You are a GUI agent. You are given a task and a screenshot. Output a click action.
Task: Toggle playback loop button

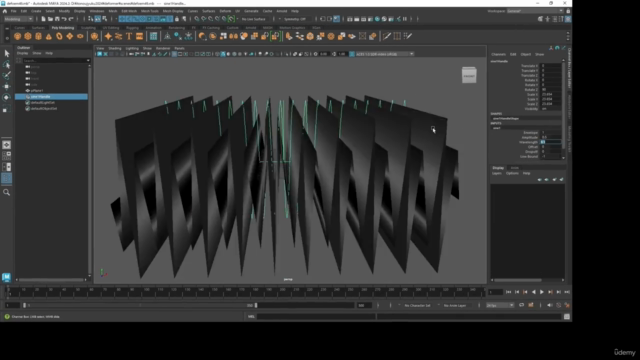coord(521,305)
